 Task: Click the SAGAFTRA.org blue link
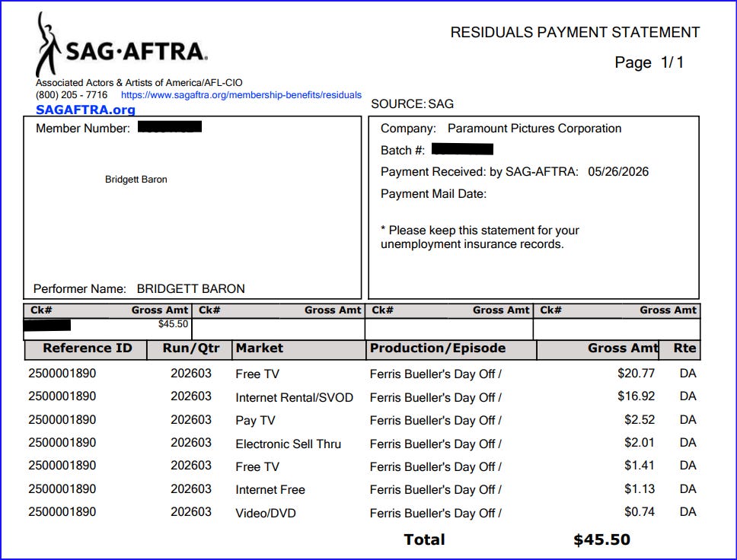point(85,110)
